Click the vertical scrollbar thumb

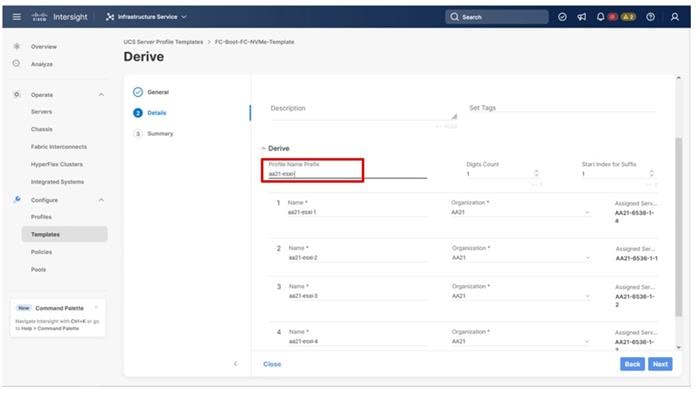tap(678, 227)
